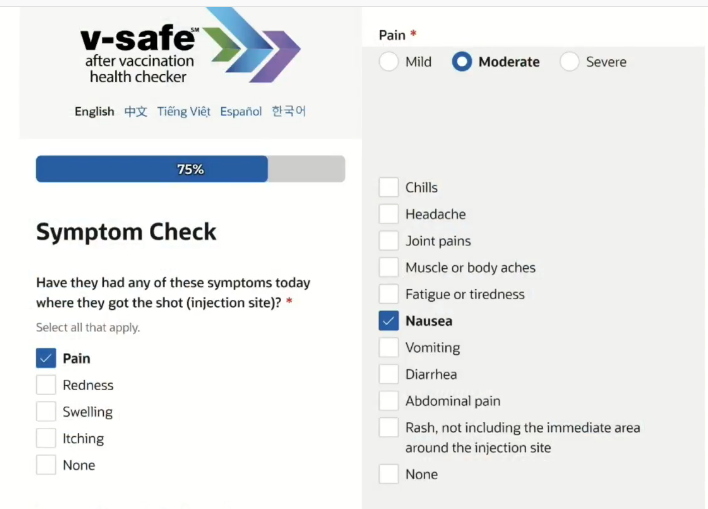The height and width of the screenshot is (509, 708).
Task: Select Severe pain severity
Action: pyautogui.click(x=570, y=62)
